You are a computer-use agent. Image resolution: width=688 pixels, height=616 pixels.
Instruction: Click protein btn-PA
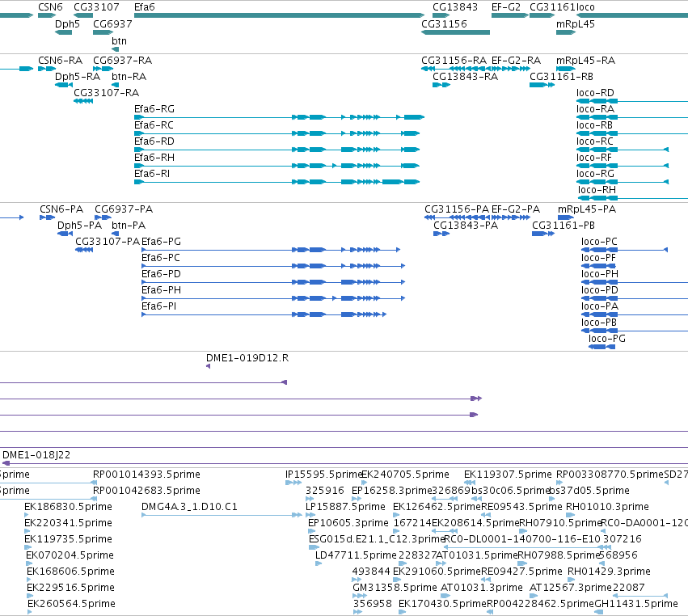[x=129, y=225]
